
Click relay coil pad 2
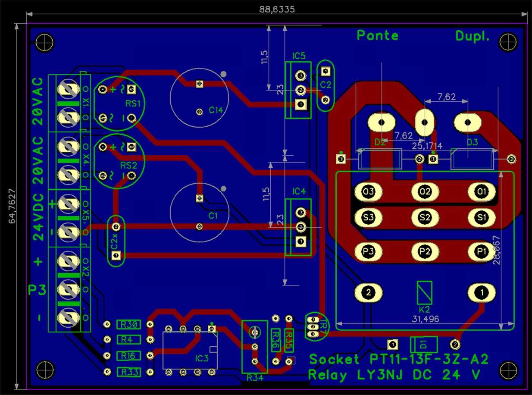(x=368, y=292)
